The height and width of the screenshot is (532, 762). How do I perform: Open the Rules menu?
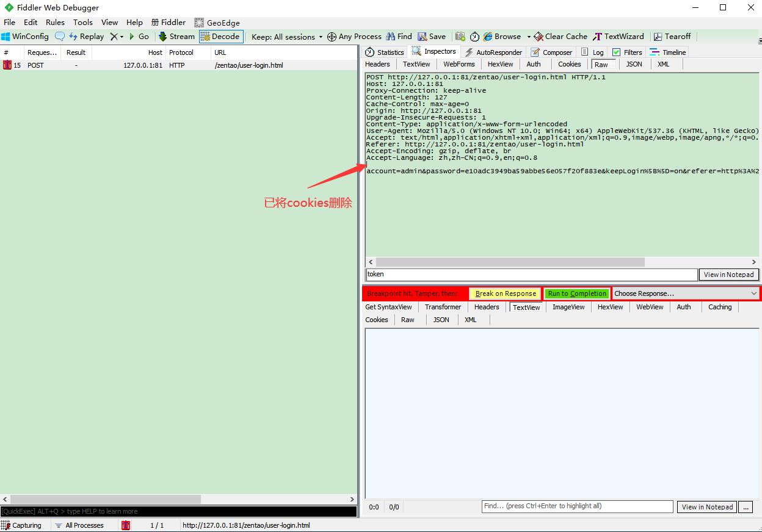point(55,23)
